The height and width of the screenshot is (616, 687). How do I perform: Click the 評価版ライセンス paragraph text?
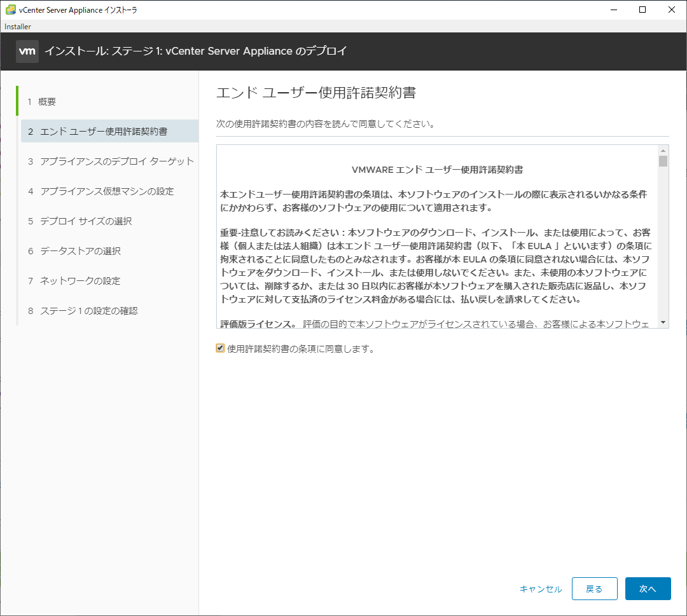434,324
